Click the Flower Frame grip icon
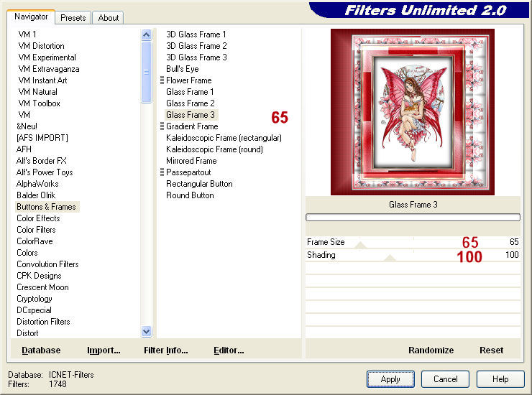 tap(162, 80)
